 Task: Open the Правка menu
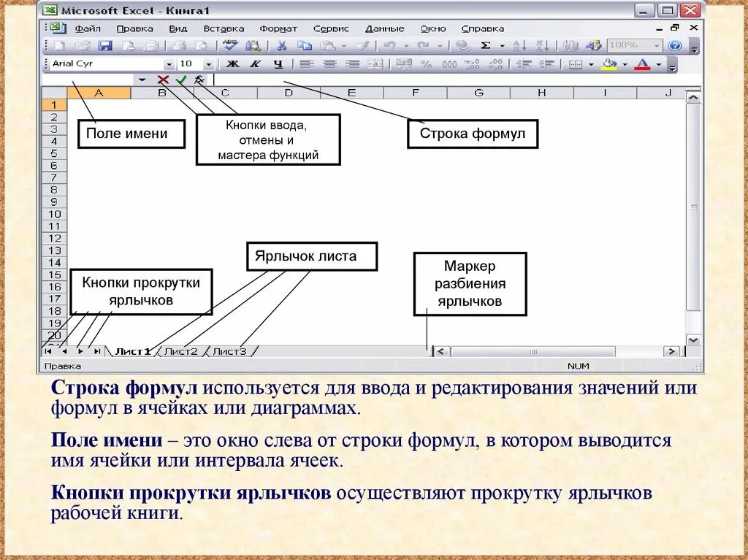[x=134, y=28]
